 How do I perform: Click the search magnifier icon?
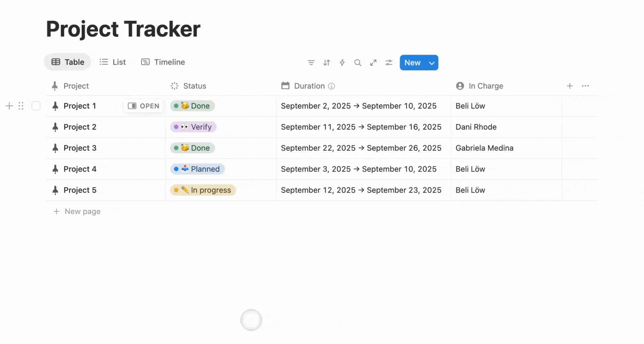[x=358, y=63]
